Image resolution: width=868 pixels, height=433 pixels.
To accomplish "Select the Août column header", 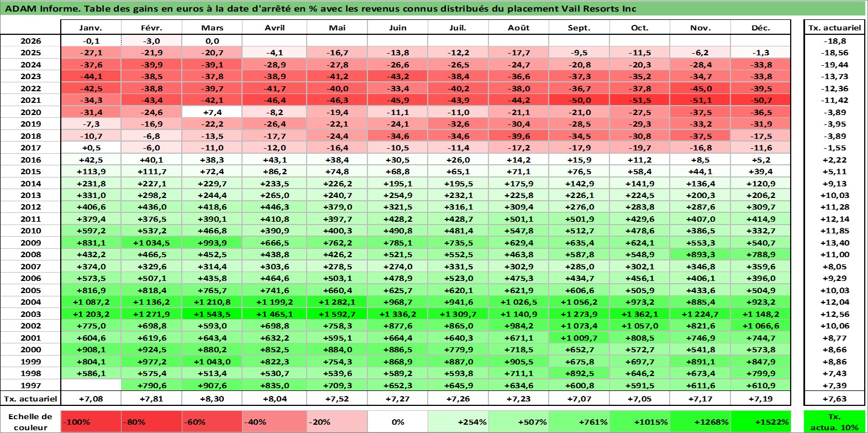I will pos(518,28).
